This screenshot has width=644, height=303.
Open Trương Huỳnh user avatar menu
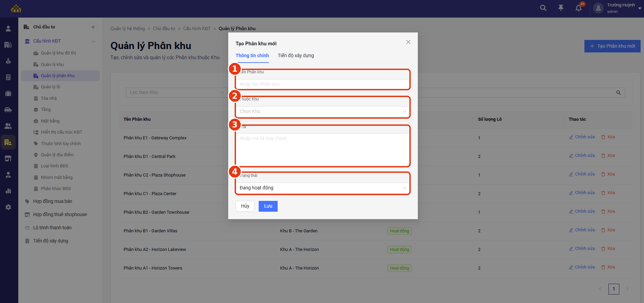pos(598,8)
